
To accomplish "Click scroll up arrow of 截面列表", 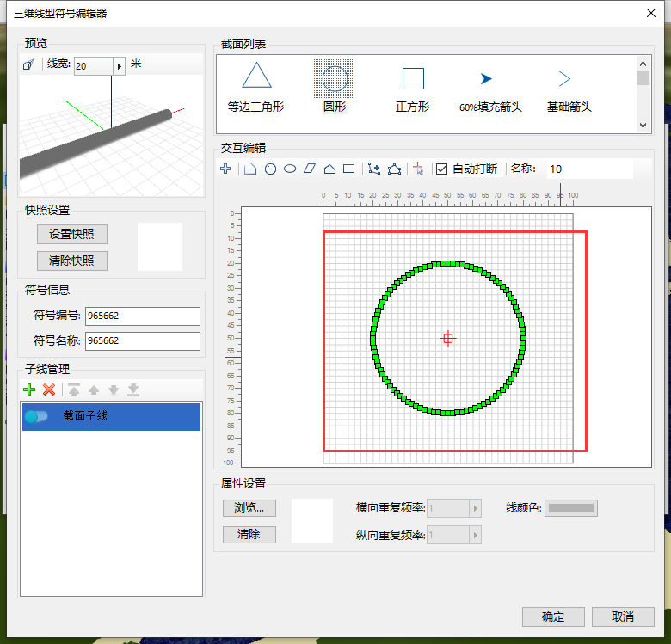I will point(643,64).
